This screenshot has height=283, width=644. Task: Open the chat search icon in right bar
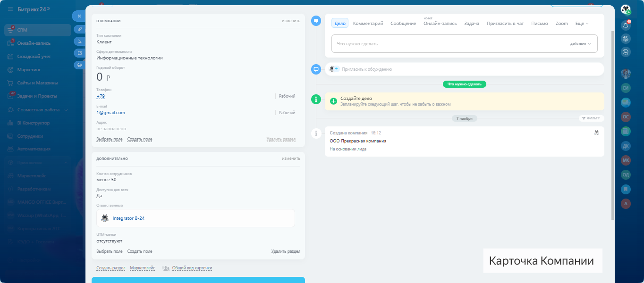point(626,52)
